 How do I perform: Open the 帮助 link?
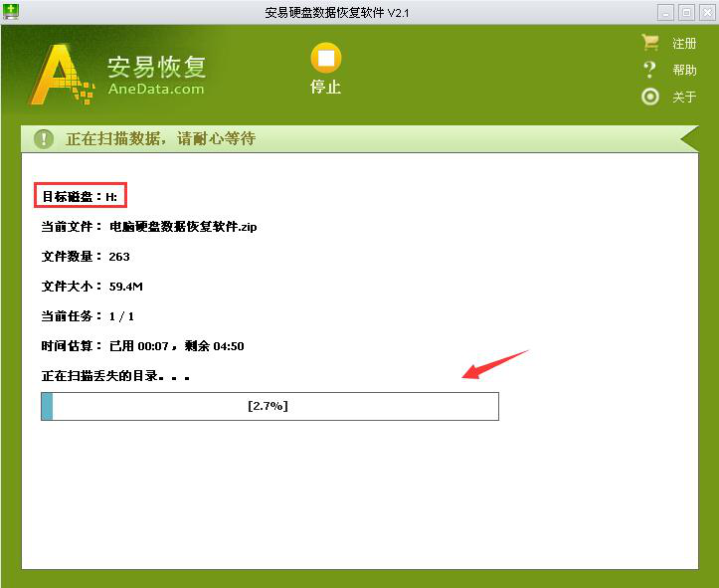(x=684, y=71)
